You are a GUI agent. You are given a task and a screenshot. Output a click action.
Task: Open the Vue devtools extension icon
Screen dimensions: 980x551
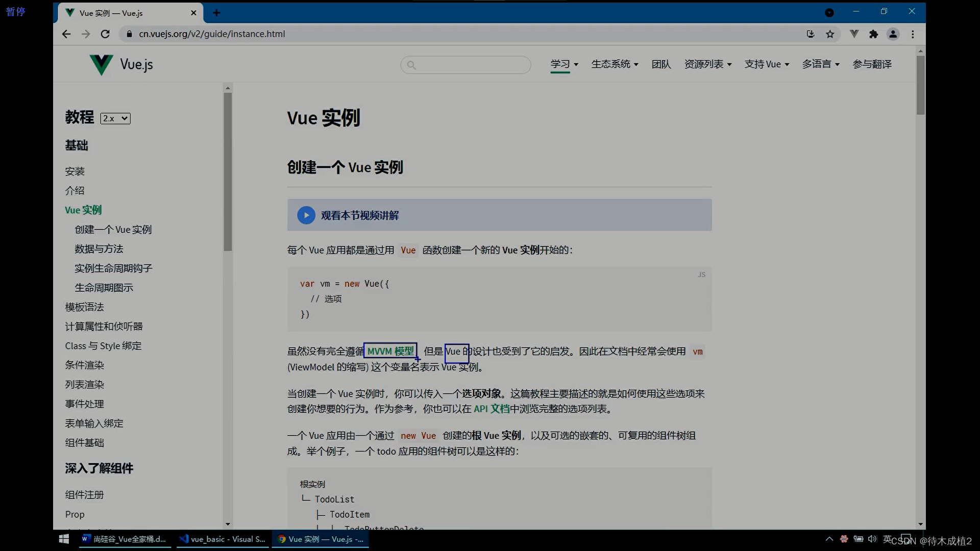click(x=854, y=34)
